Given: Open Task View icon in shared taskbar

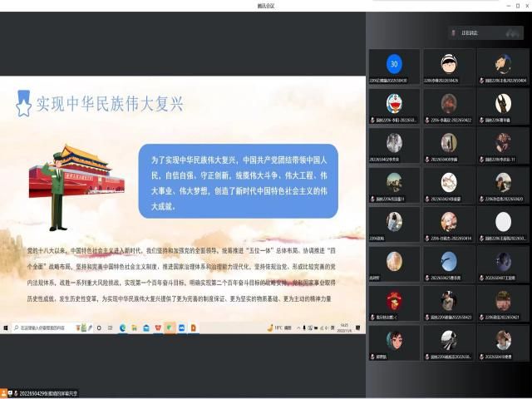Looking at the screenshot, I should 111,328.
